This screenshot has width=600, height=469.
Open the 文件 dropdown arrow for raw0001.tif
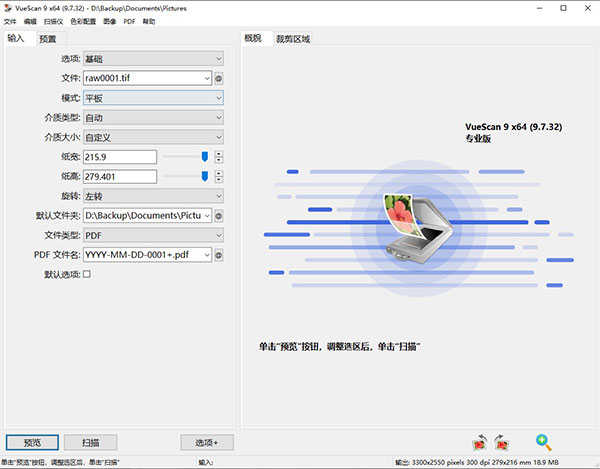[x=207, y=78]
